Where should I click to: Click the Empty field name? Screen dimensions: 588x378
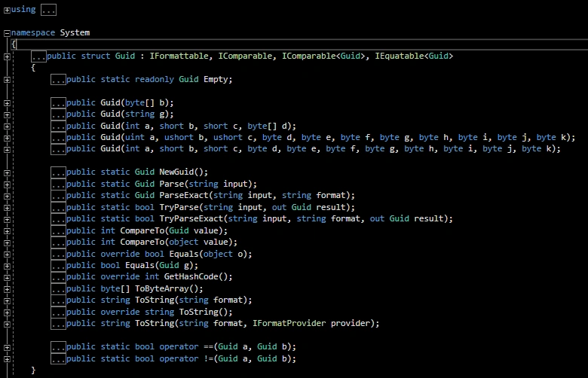pos(216,79)
